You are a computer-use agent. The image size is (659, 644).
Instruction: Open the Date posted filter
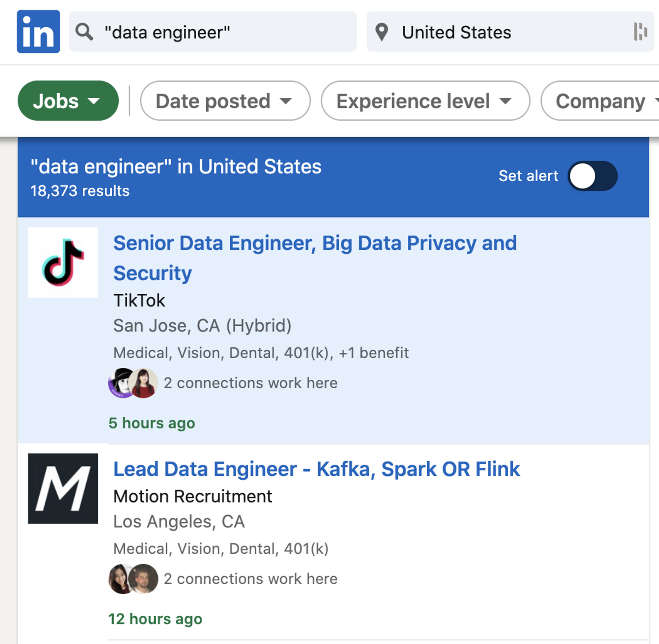[x=225, y=101]
